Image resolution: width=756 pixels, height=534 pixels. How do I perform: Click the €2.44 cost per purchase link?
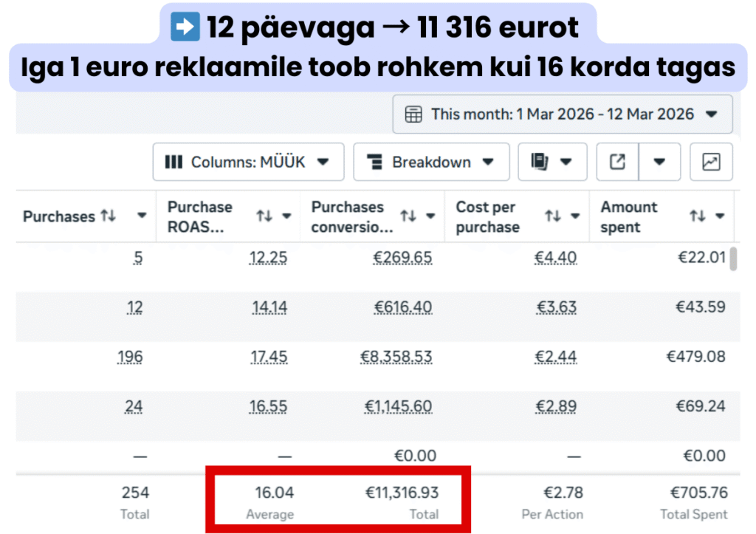tap(557, 356)
